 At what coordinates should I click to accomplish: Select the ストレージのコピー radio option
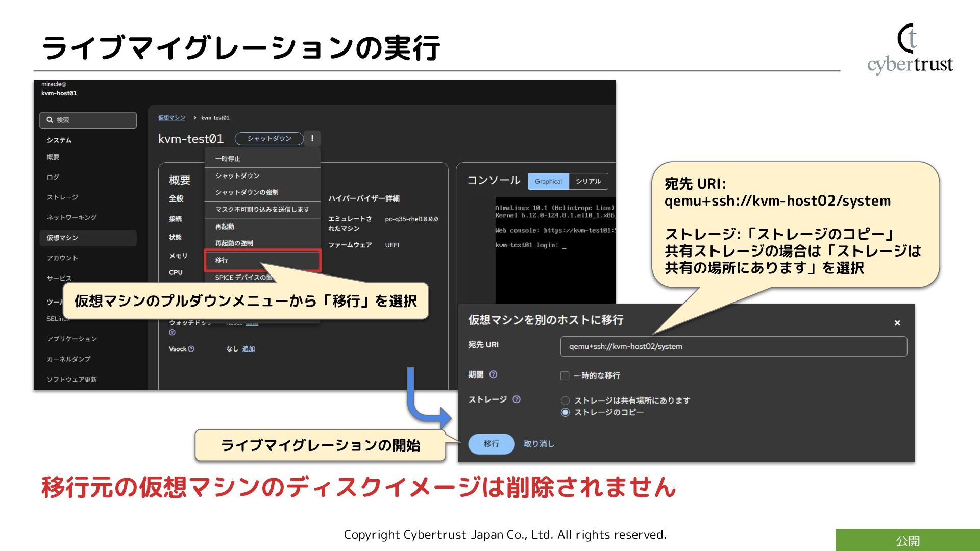click(565, 412)
